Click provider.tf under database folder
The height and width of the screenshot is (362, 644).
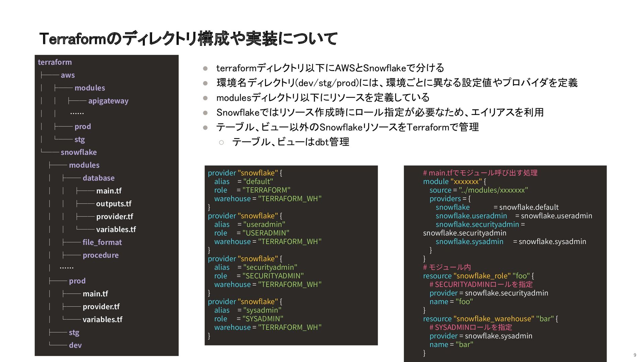tap(114, 217)
